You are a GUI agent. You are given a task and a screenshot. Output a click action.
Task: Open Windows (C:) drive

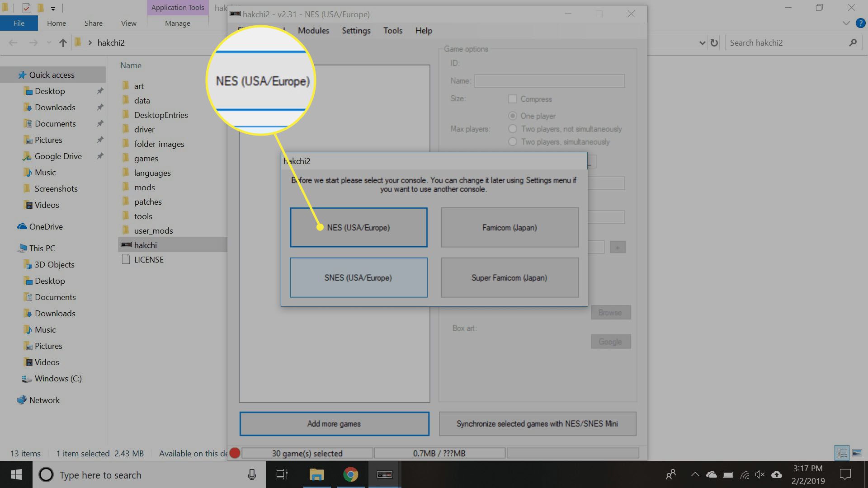[x=58, y=378]
